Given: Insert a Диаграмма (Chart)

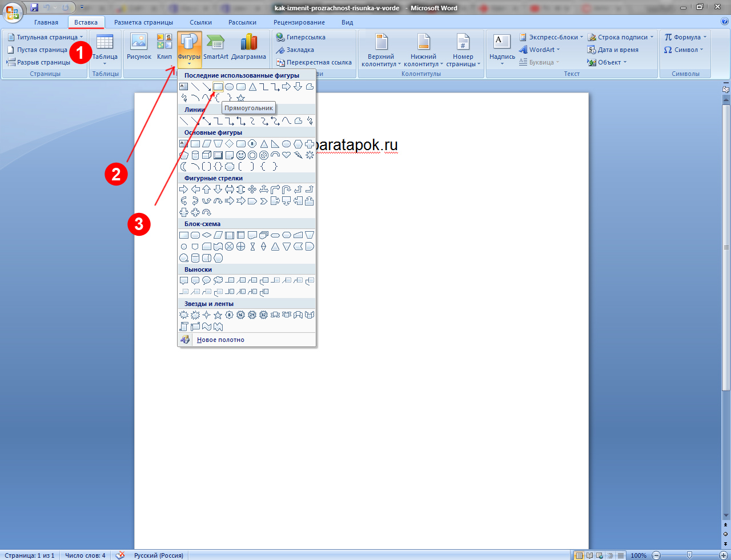Looking at the screenshot, I should coord(248,47).
